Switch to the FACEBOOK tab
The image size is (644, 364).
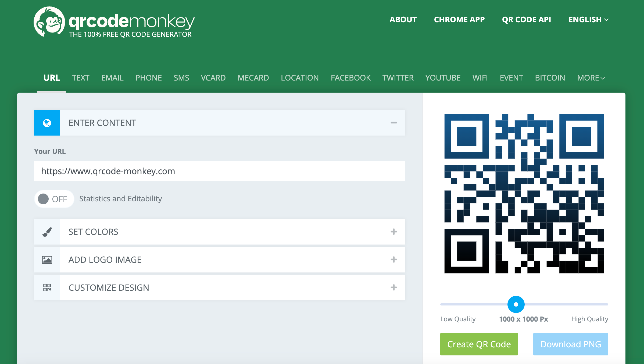tap(351, 78)
